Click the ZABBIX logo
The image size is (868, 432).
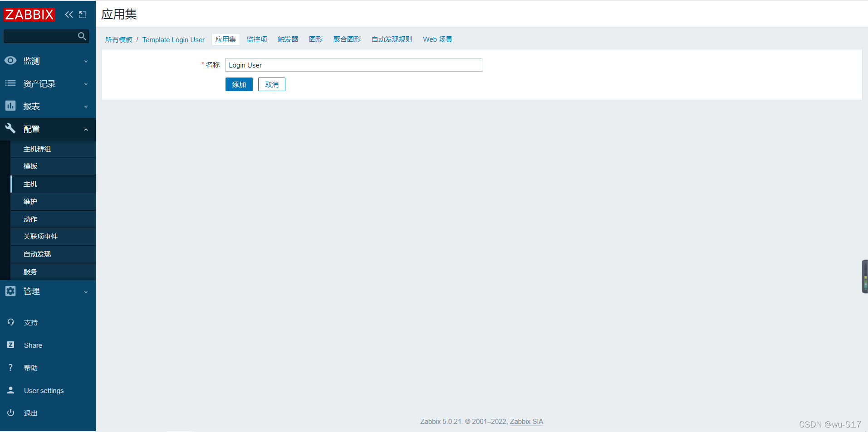click(x=29, y=15)
